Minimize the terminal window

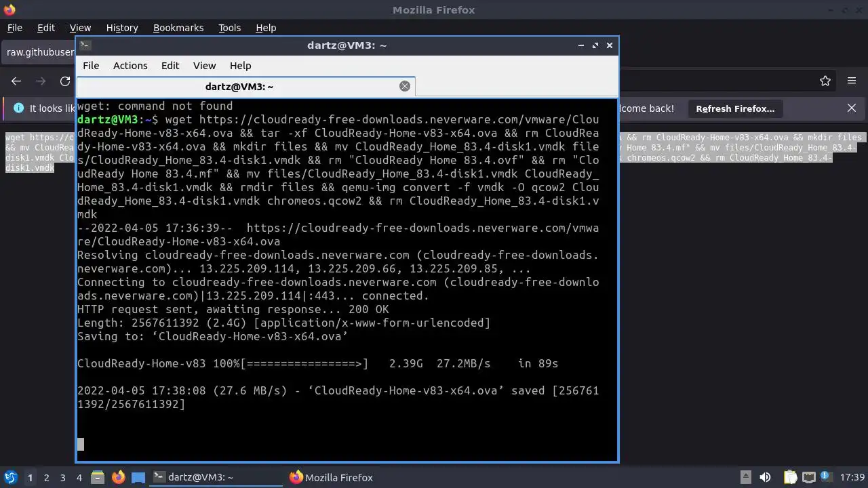(x=581, y=45)
